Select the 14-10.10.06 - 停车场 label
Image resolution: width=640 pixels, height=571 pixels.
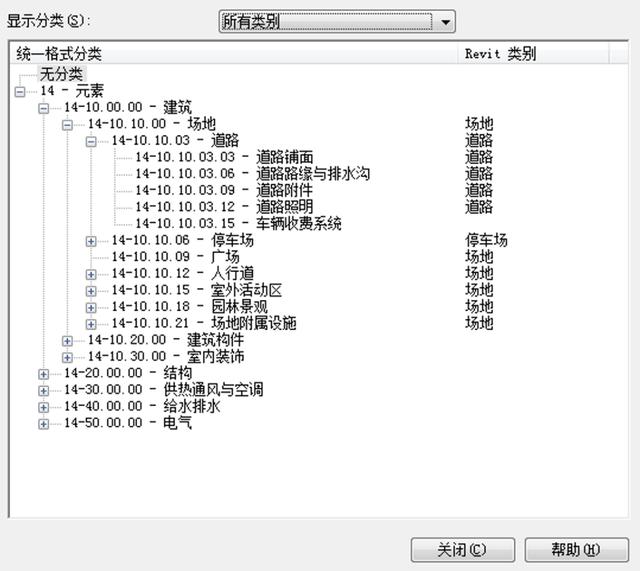pos(182,240)
